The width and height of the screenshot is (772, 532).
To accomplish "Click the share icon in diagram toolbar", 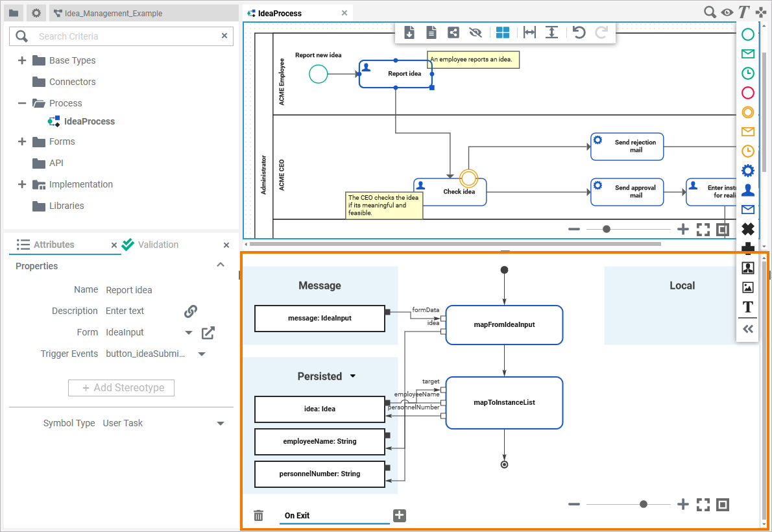I will pyautogui.click(x=453, y=32).
